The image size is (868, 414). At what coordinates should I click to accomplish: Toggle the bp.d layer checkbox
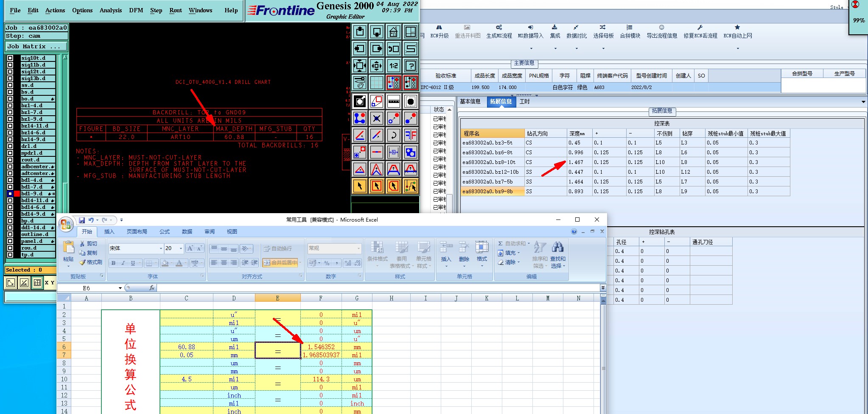pyautogui.click(x=10, y=221)
